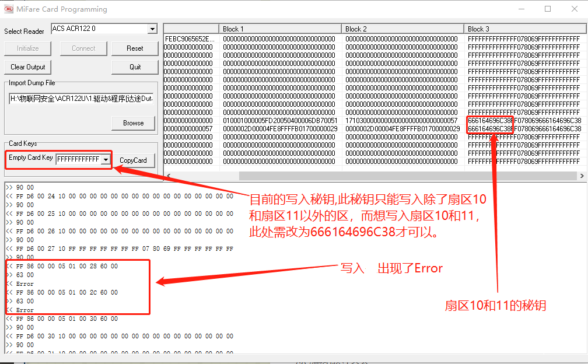Click the horizontal scrollbar left arrow of table
The width and height of the screenshot is (588, 364).
[169, 176]
